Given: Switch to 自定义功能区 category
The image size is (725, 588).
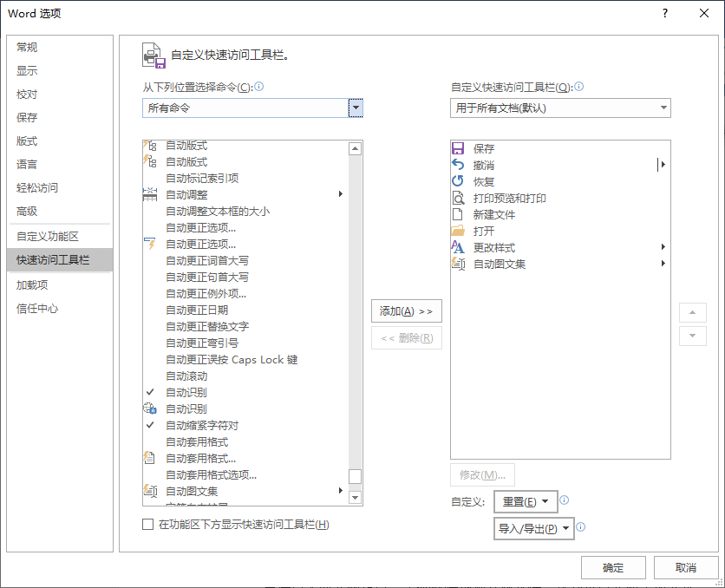Looking at the screenshot, I should [x=60, y=236].
